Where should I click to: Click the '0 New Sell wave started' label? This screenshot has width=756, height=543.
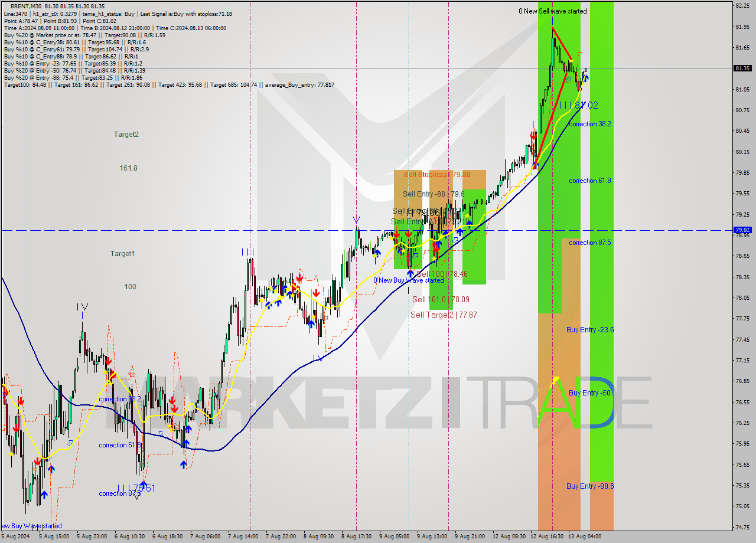[553, 11]
